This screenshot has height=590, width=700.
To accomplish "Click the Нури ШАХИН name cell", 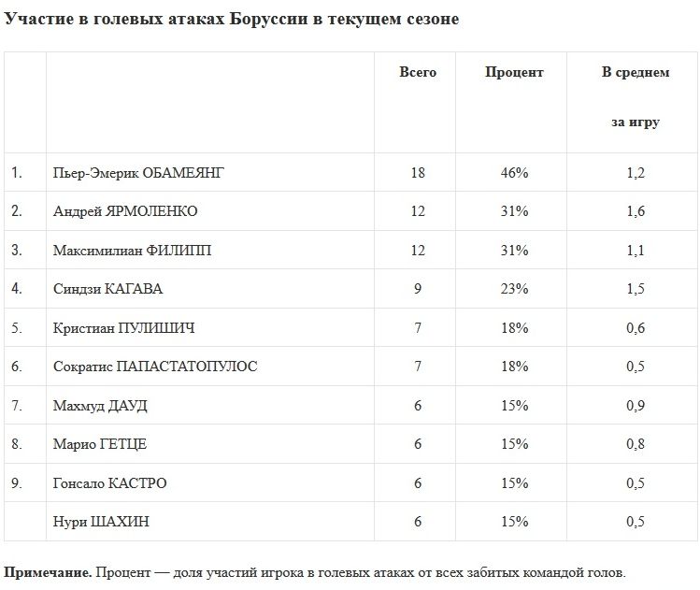I will tap(102, 522).
